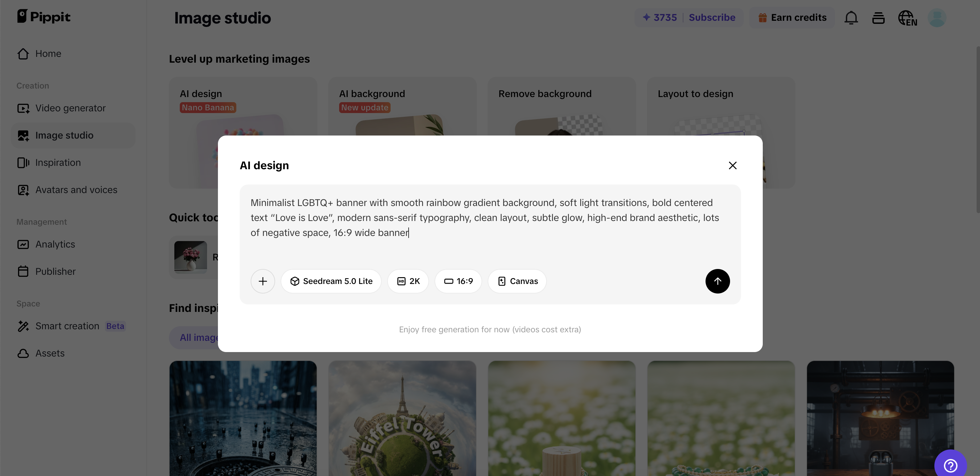Click the Subscribe link
This screenshot has width=980, height=476.
point(712,17)
